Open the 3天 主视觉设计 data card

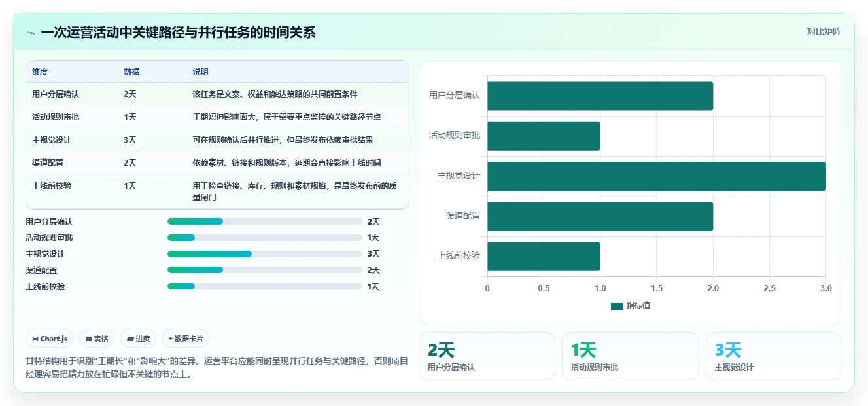[x=774, y=356]
